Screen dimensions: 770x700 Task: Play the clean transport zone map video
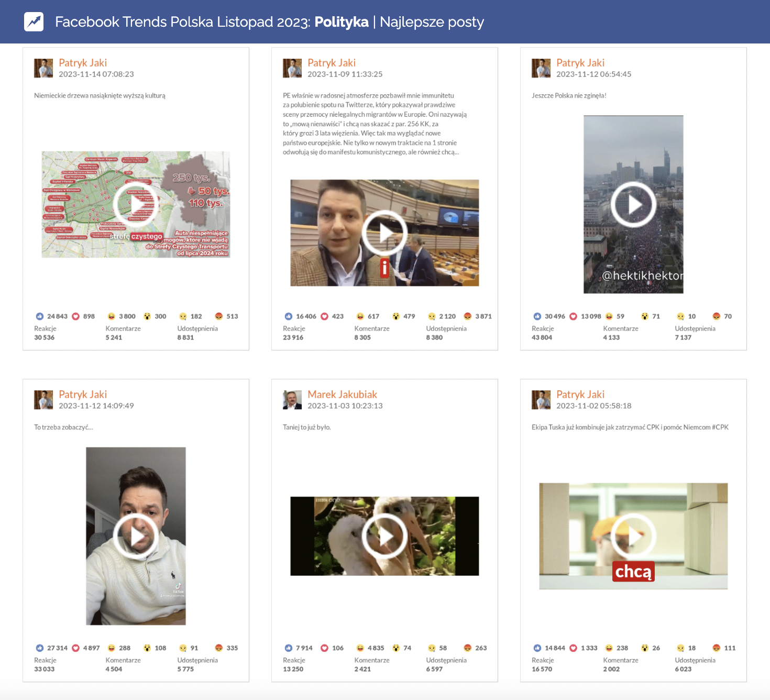coord(136,204)
